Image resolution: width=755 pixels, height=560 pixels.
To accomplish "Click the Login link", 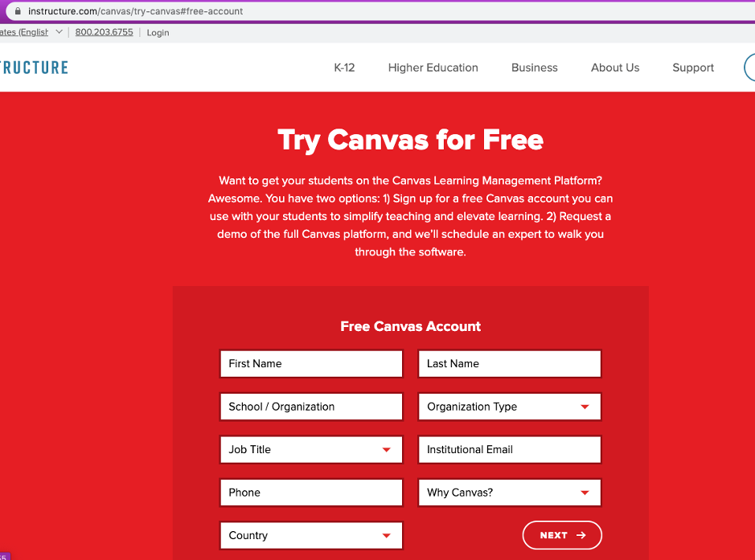I will tap(158, 33).
